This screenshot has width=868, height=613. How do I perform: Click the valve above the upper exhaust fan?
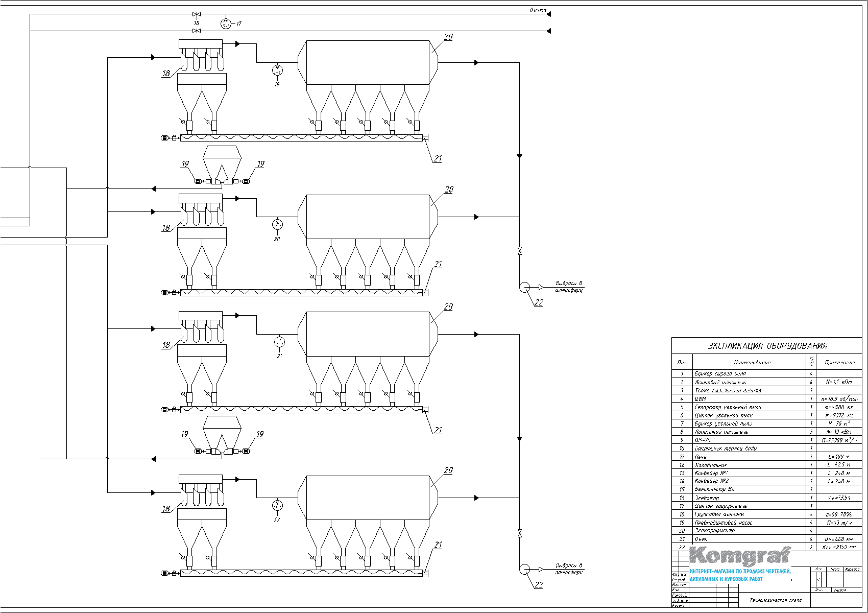pyautogui.click(x=520, y=251)
